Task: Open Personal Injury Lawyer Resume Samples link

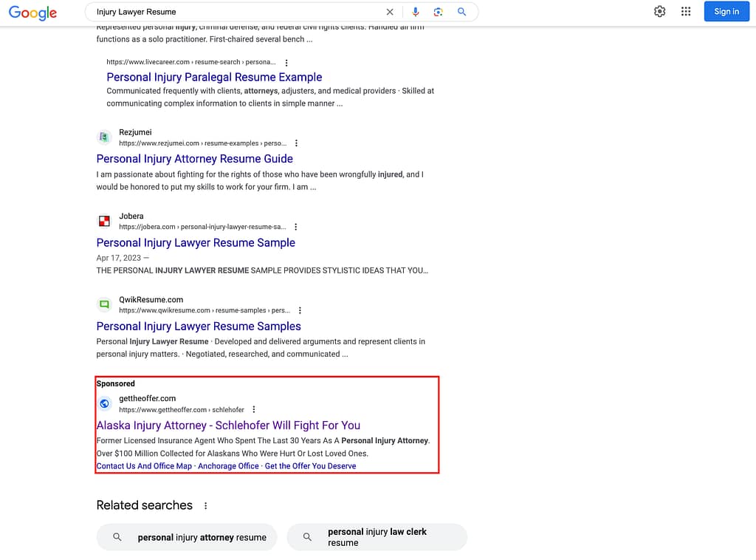Action: coord(198,327)
